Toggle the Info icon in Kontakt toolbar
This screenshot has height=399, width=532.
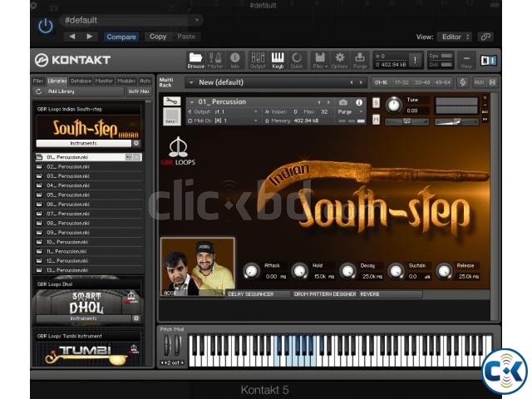point(234,61)
